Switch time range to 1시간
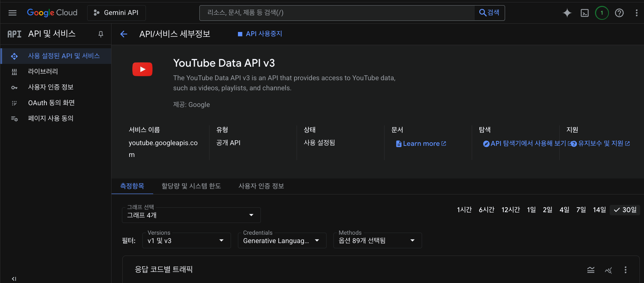This screenshot has height=283, width=644. pos(464,210)
